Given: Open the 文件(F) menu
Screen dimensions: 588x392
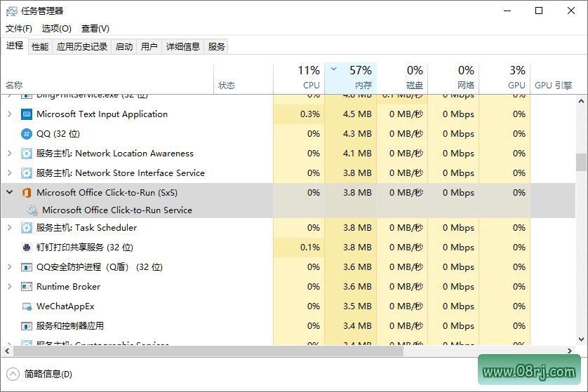Looking at the screenshot, I should (19, 29).
